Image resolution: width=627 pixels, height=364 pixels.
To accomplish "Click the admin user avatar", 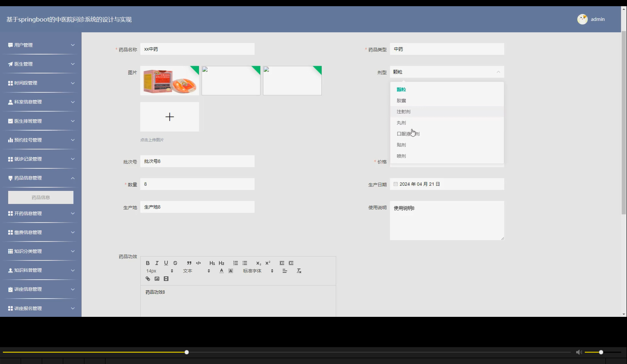I will 582,19.
